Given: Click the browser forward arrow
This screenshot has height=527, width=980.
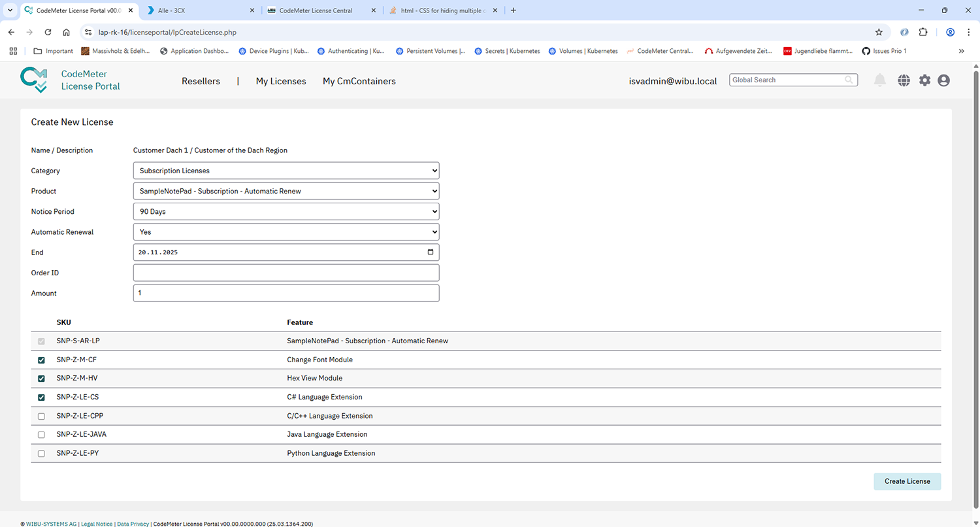Looking at the screenshot, I should click(x=29, y=31).
